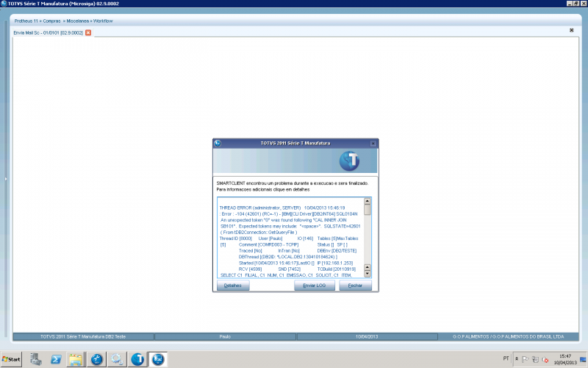Click the small black X in the workspace corner

[x=572, y=30]
